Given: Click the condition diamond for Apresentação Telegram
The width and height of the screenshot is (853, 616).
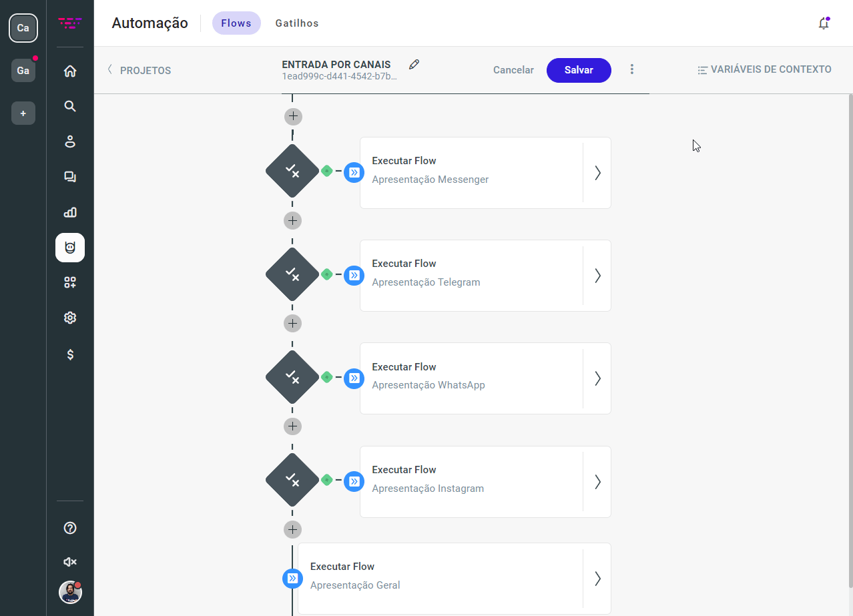Looking at the screenshot, I should click(x=292, y=274).
